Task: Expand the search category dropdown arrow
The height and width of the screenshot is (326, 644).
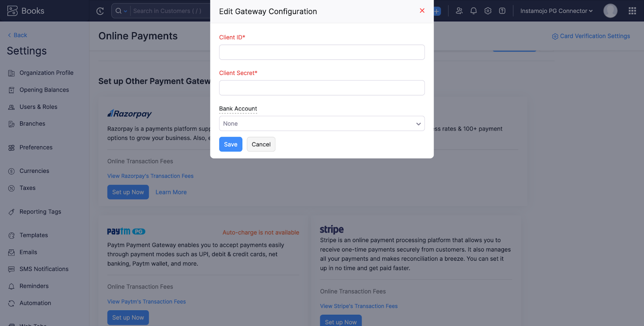Action: [126, 11]
